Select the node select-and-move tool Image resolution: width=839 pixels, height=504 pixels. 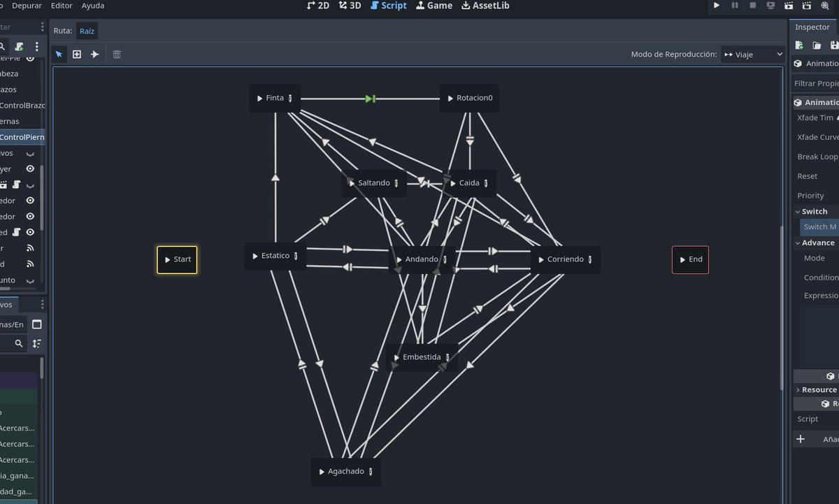(59, 54)
